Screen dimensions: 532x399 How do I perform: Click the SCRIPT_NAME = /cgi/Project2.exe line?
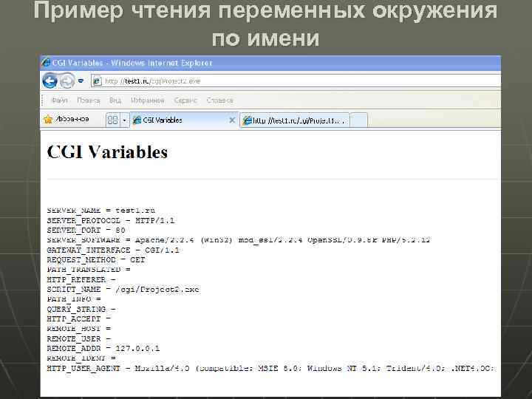tap(123, 290)
